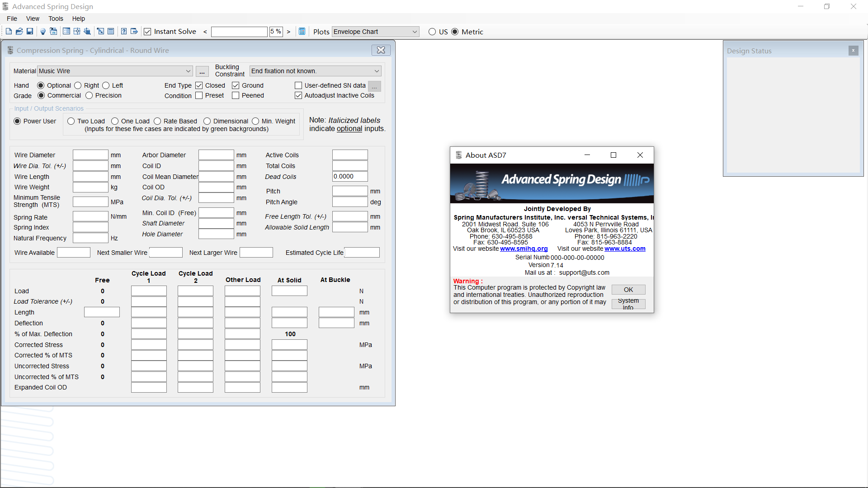Click the Coil OD input field
This screenshot has width=868, height=488.
(216, 187)
